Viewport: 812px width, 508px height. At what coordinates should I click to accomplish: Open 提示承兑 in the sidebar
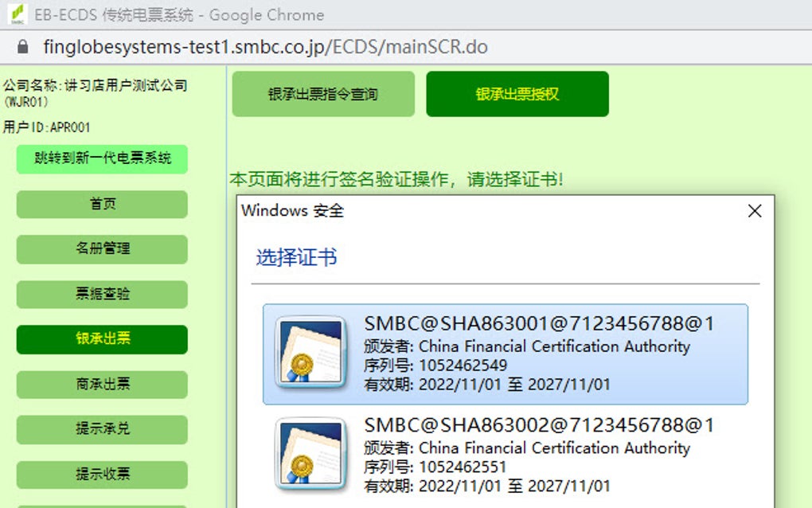(x=101, y=429)
